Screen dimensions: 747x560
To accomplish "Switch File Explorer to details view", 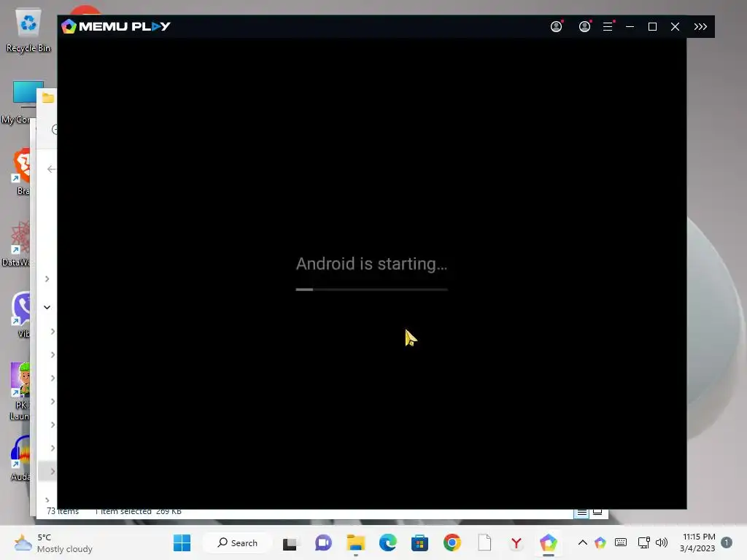I will pos(581,513).
